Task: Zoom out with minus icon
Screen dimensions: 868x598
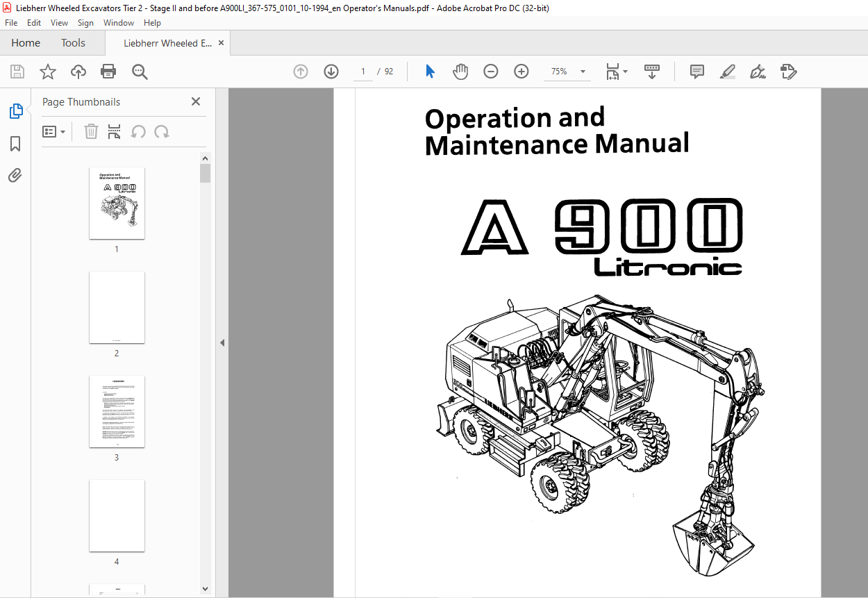Action: point(491,72)
